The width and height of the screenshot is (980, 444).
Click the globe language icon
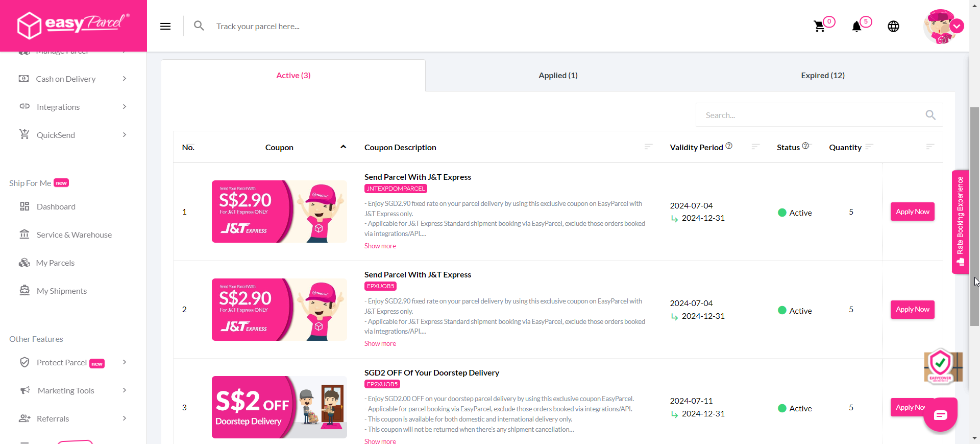(893, 26)
